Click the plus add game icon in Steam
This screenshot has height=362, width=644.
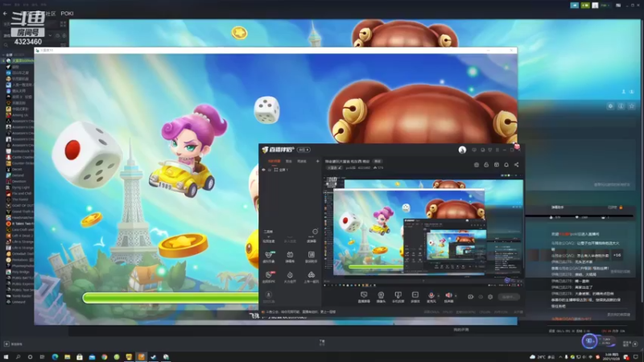click(x=6, y=344)
